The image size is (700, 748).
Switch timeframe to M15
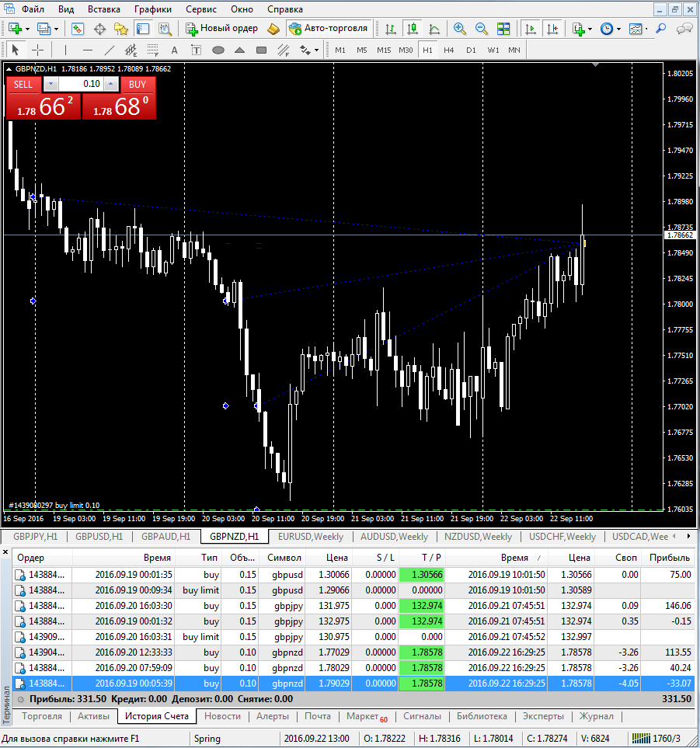(x=384, y=50)
